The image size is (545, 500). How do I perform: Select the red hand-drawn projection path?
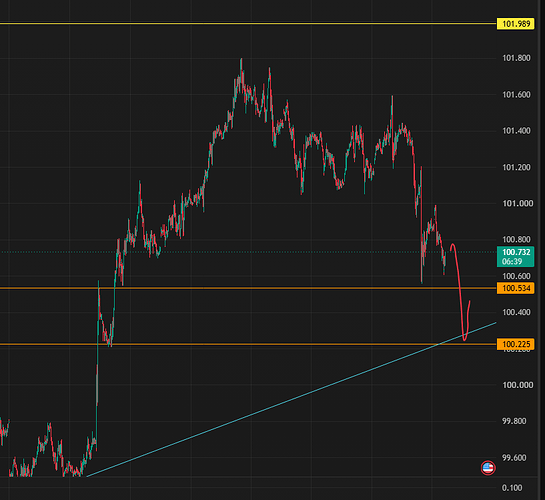point(461,292)
